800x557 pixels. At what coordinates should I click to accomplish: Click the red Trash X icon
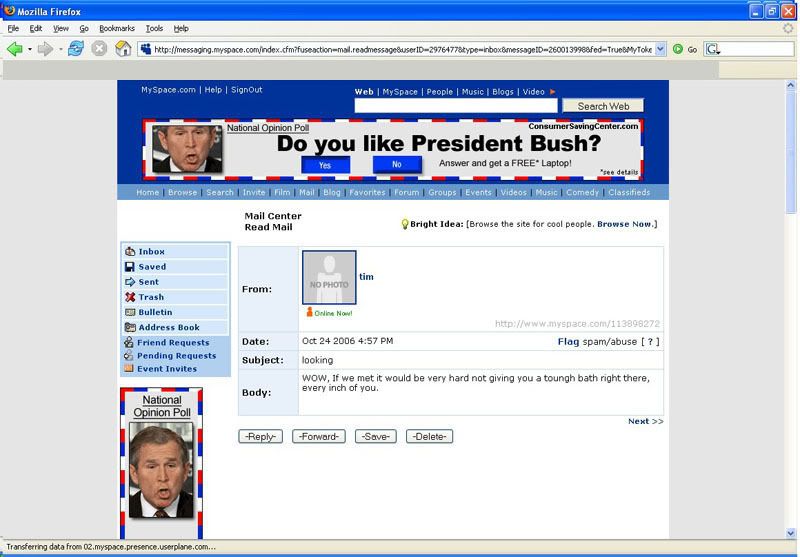pos(130,297)
